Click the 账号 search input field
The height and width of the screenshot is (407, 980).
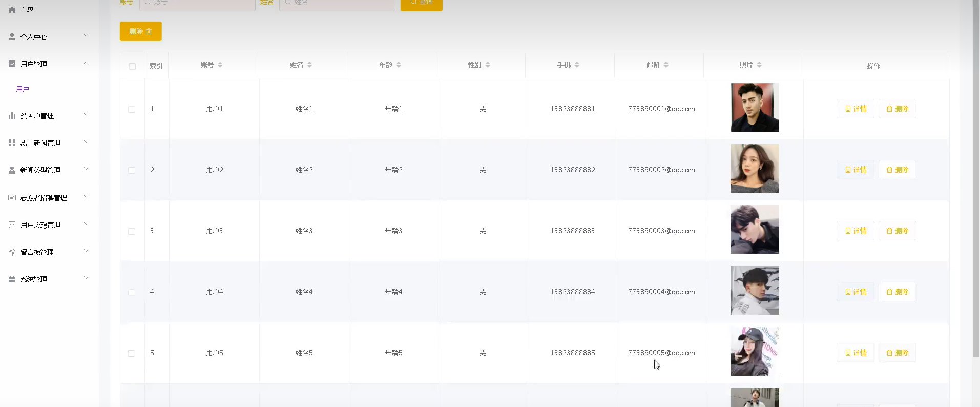(x=197, y=4)
